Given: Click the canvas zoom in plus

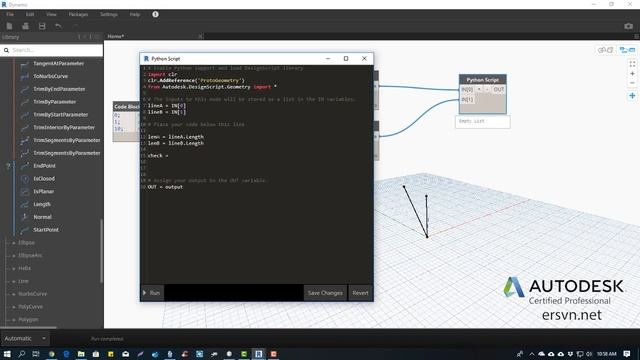Looking at the screenshot, I should 632,74.
